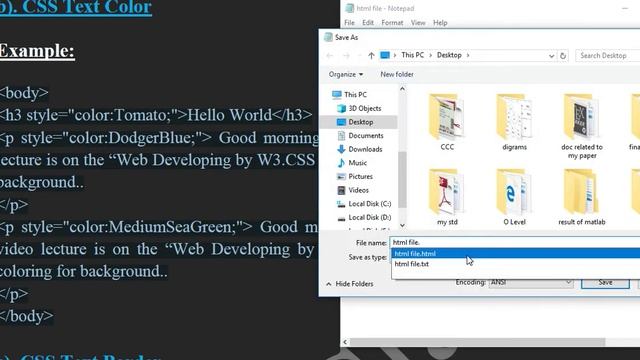Select the result of matlab folder
Screen dimensions: 640x360
tap(582, 197)
